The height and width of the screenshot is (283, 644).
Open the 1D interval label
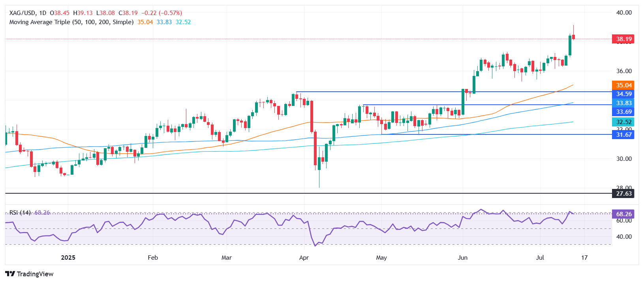(x=43, y=13)
